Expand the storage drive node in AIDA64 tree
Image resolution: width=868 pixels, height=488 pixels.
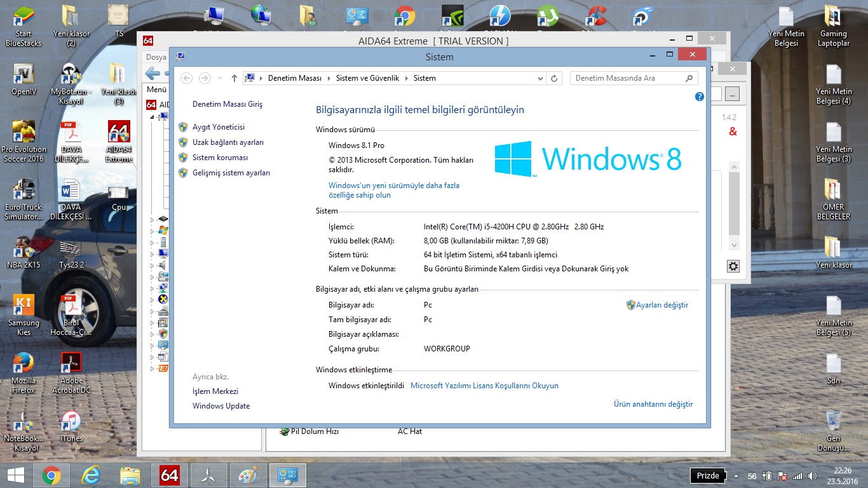pyautogui.click(x=152, y=277)
